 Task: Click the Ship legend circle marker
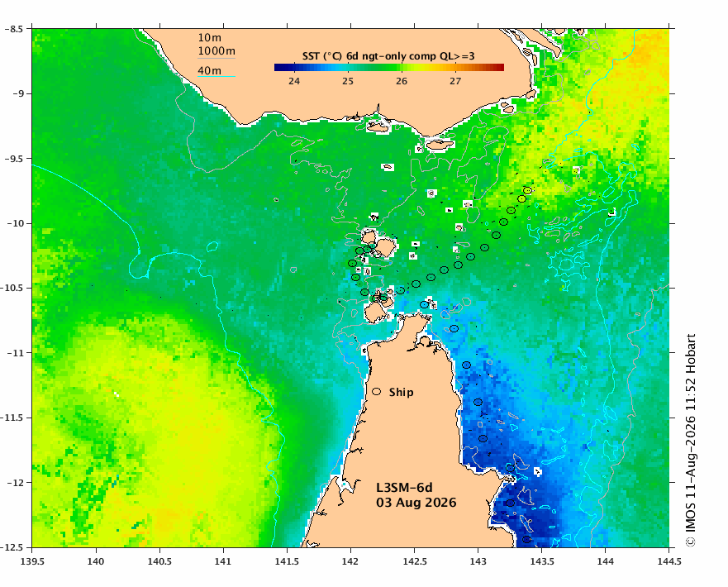click(377, 392)
